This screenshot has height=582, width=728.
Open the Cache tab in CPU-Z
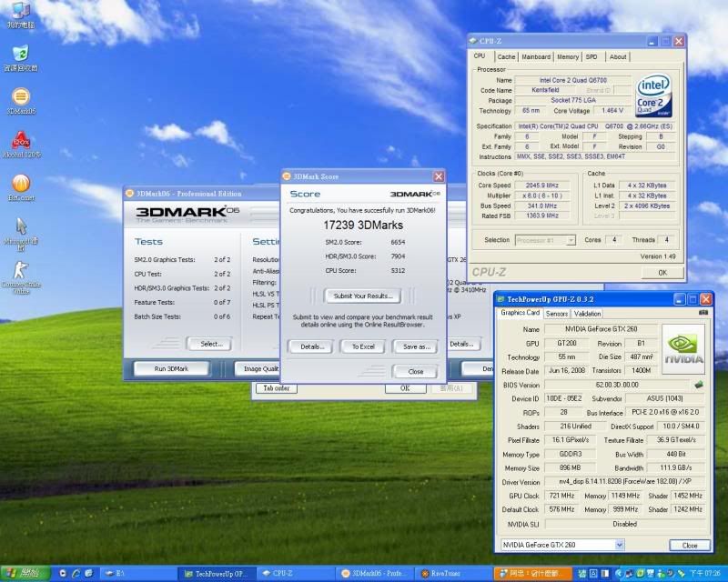click(506, 56)
